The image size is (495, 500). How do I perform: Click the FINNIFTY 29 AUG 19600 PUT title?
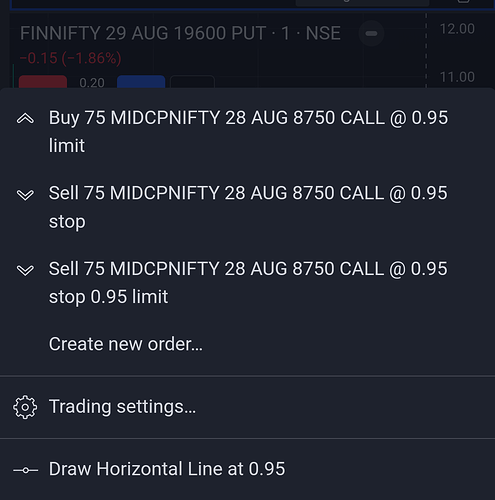point(180,33)
